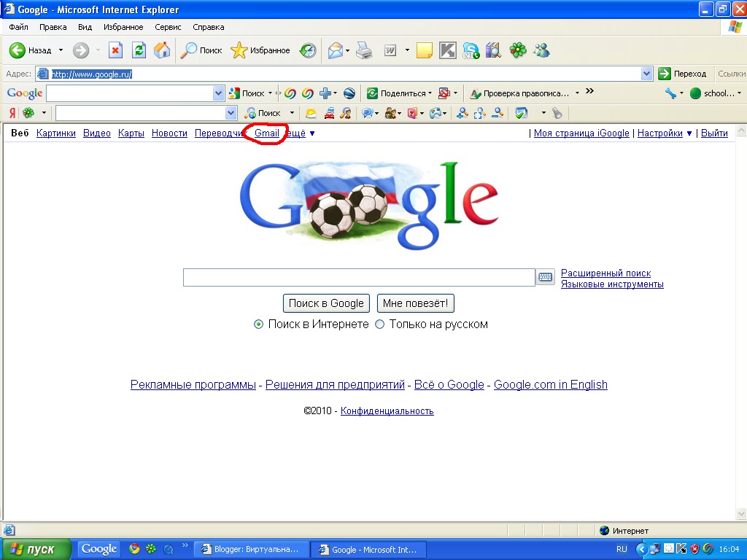Open the Research books icon

[x=494, y=50]
